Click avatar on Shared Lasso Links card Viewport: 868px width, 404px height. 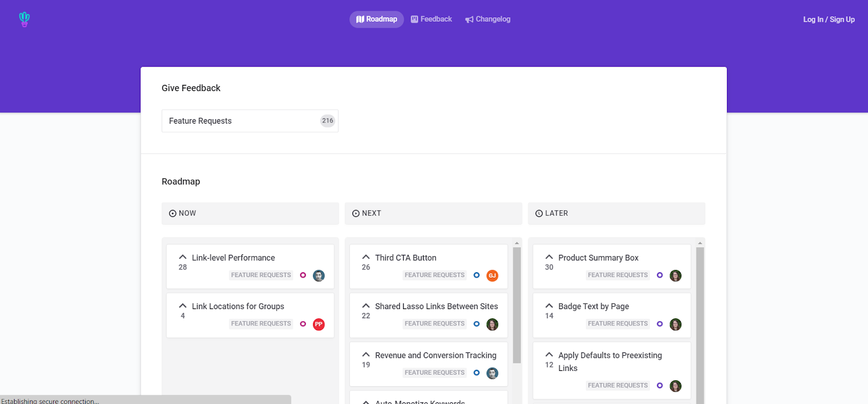click(x=493, y=324)
